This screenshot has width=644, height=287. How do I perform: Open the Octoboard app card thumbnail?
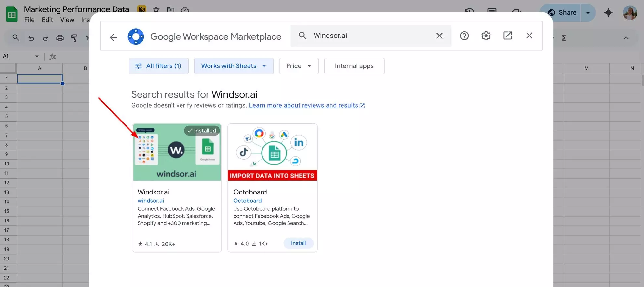272,152
